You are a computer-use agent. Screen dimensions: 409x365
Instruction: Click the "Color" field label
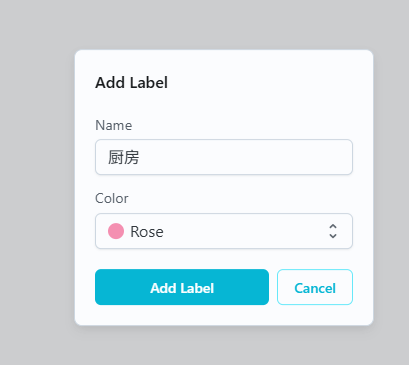(112, 198)
